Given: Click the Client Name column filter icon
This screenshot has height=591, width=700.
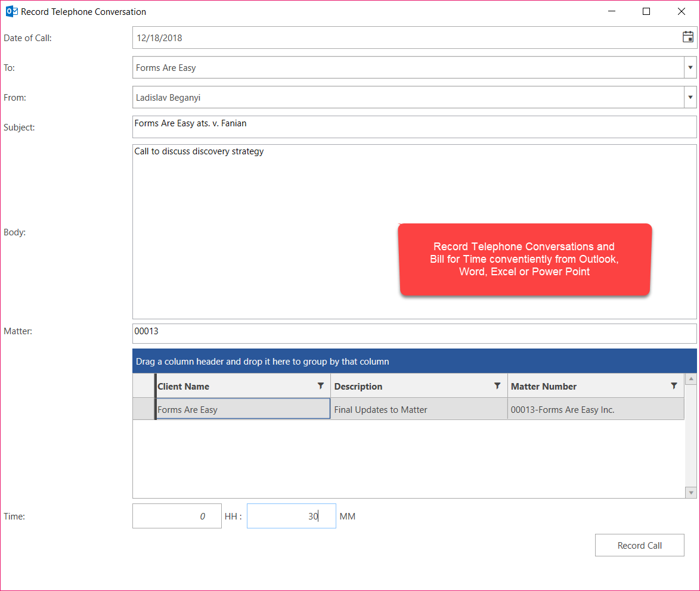Looking at the screenshot, I should (x=320, y=386).
